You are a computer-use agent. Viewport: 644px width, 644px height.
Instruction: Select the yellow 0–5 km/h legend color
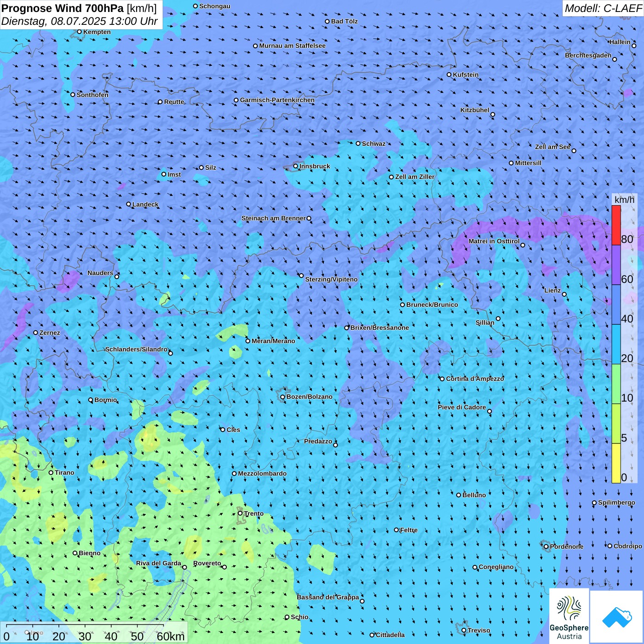coord(616,463)
